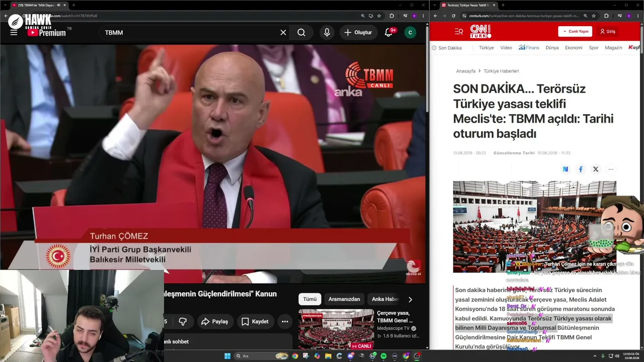Open the Ekonomi category
Screen dimensions: 644x362
[574, 48]
